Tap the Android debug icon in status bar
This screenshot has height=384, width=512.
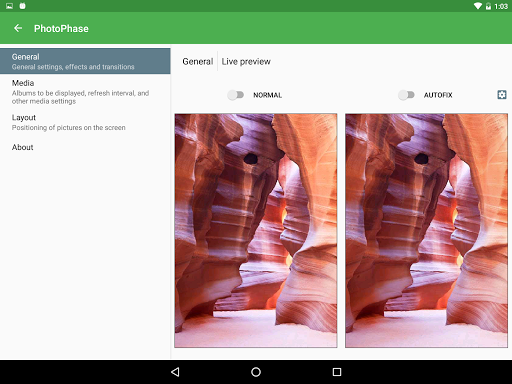(22, 6)
